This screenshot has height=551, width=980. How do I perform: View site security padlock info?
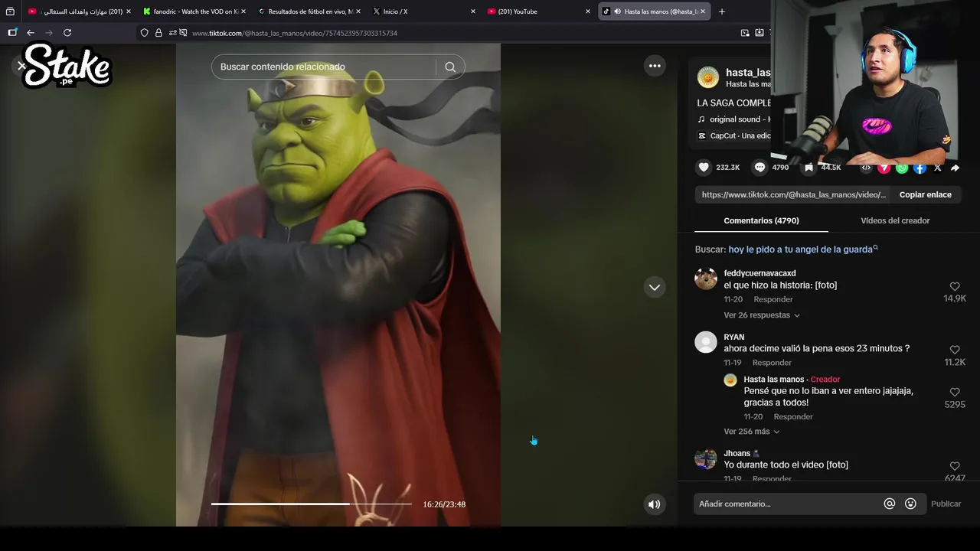click(x=158, y=33)
